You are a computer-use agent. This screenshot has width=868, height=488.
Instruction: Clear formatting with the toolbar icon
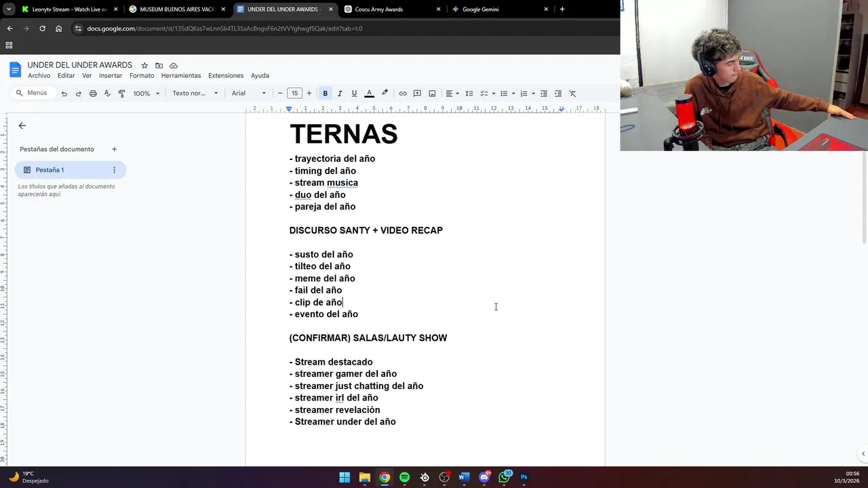(572, 94)
